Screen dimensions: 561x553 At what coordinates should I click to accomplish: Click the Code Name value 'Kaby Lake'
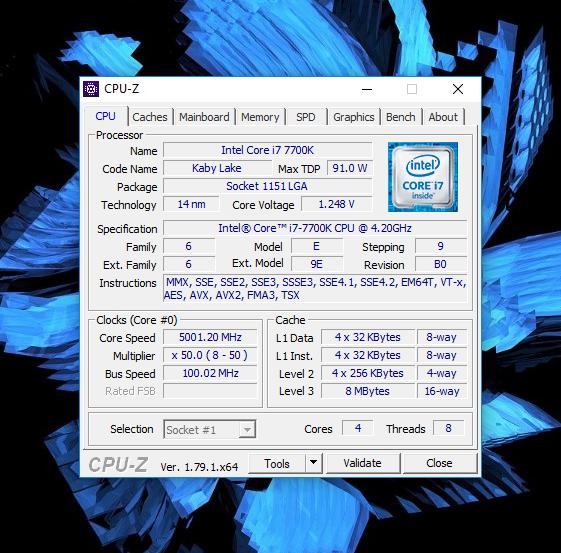(x=217, y=168)
